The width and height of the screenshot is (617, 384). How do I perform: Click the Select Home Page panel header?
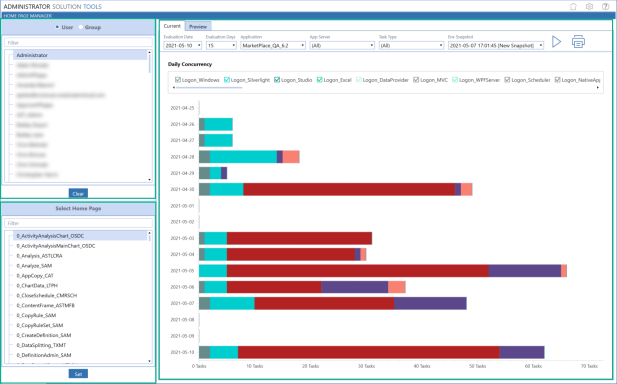point(78,209)
